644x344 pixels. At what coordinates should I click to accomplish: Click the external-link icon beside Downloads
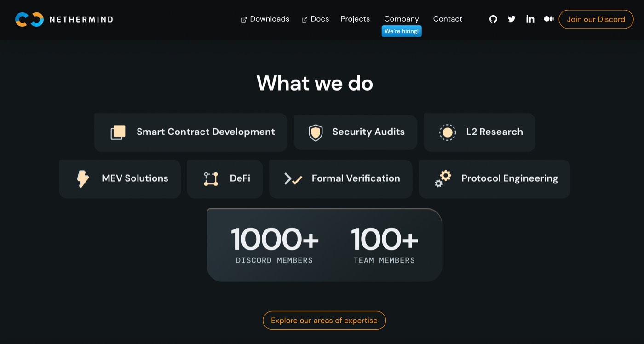(244, 20)
